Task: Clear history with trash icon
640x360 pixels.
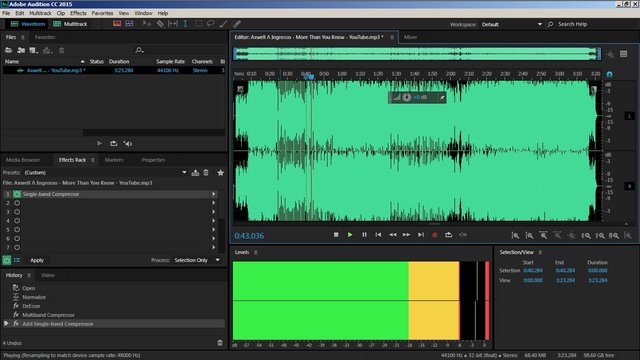Action: click(220, 343)
